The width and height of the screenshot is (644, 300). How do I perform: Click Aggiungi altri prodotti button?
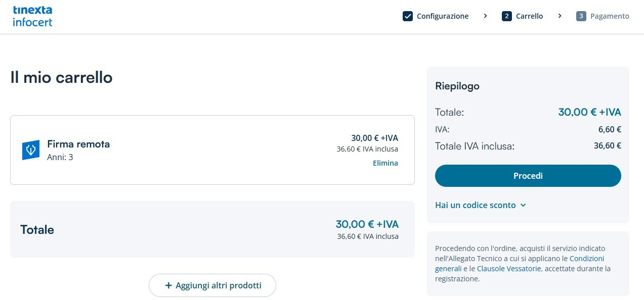point(212,285)
